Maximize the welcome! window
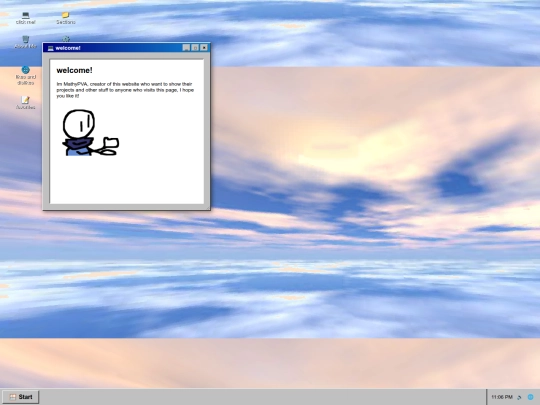The height and width of the screenshot is (405, 540). point(195,48)
